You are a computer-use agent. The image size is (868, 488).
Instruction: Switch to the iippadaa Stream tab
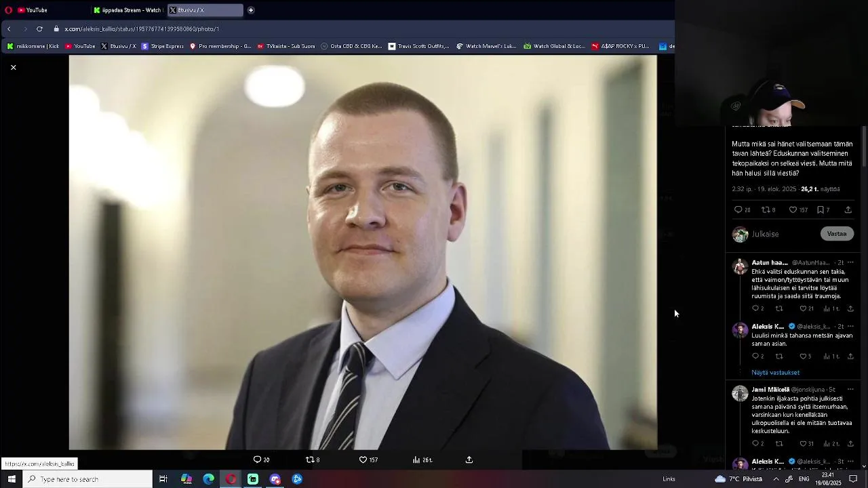(x=127, y=10)
